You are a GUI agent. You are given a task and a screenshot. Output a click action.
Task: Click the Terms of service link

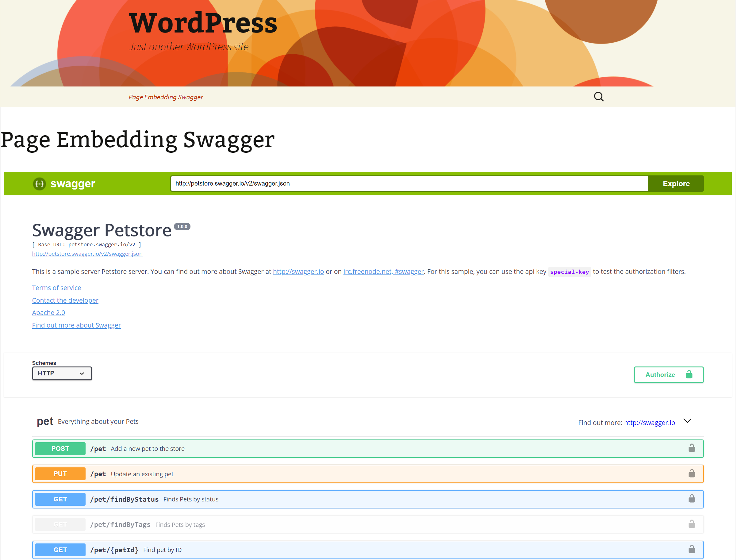click(x=56, y=288)
